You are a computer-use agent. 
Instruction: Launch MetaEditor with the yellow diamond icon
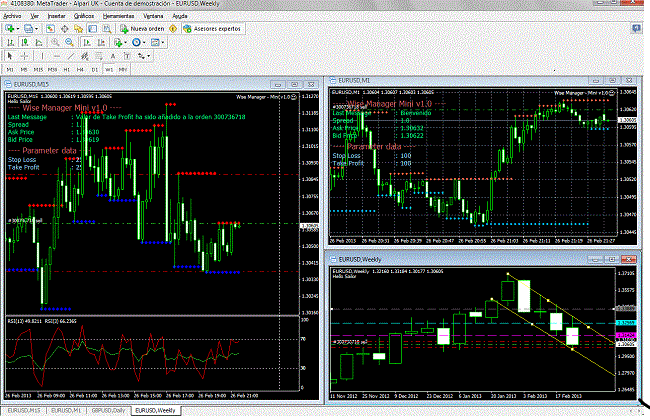coord(173,29)
